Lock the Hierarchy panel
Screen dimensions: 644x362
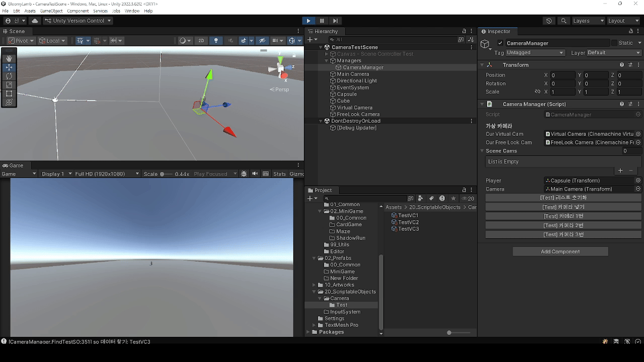[464, 31]
